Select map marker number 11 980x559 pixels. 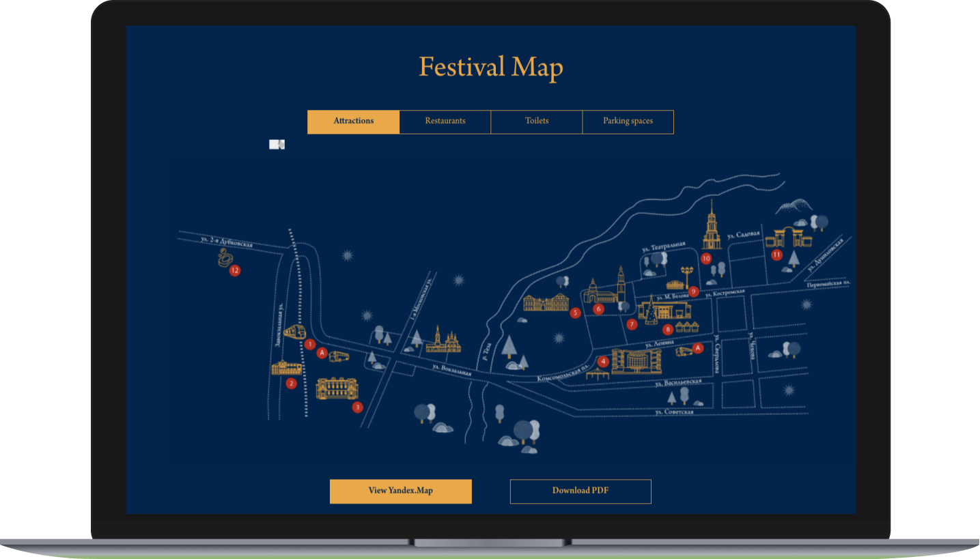pos(776,255)
